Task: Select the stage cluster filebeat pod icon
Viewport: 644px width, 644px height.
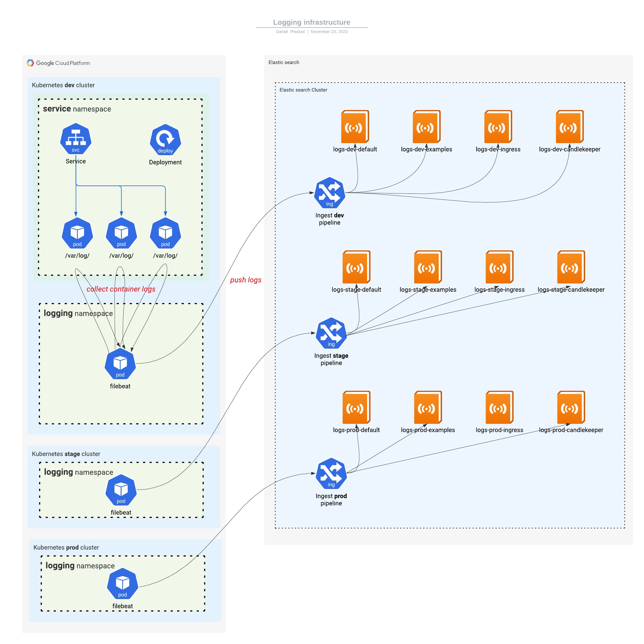Action: pos(121,490)
